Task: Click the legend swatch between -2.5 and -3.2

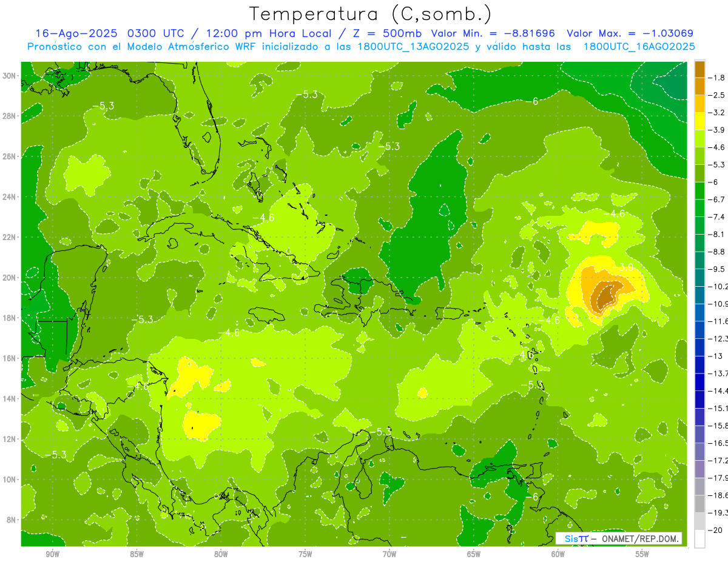Action: [699, 104]
